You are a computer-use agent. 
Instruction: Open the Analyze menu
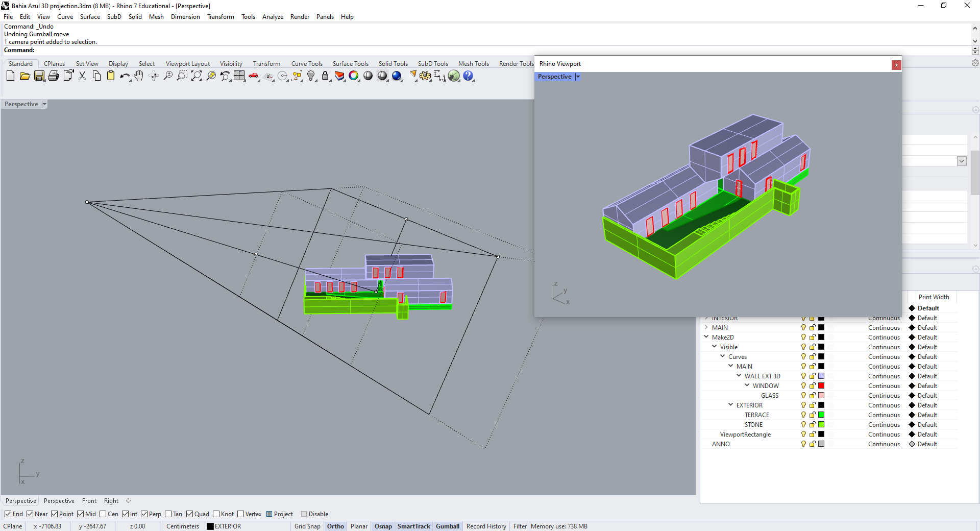pos(273,17)
